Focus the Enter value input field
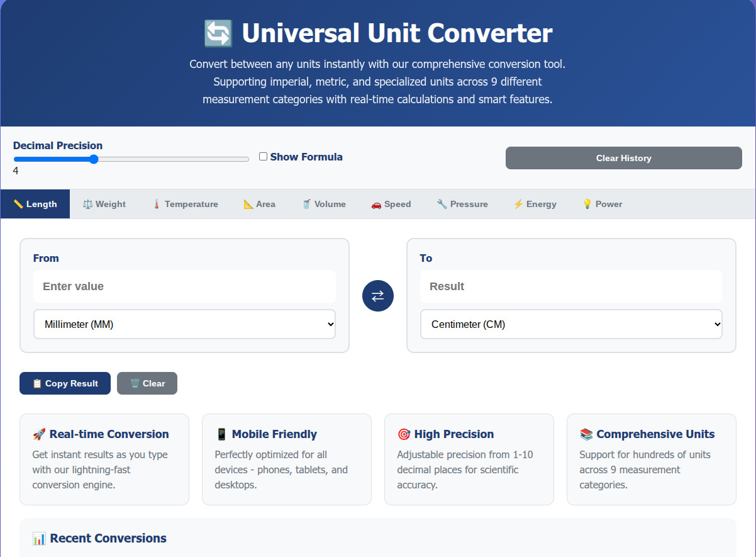The height and width of the screenshot is (557, 756). (184, 286)
